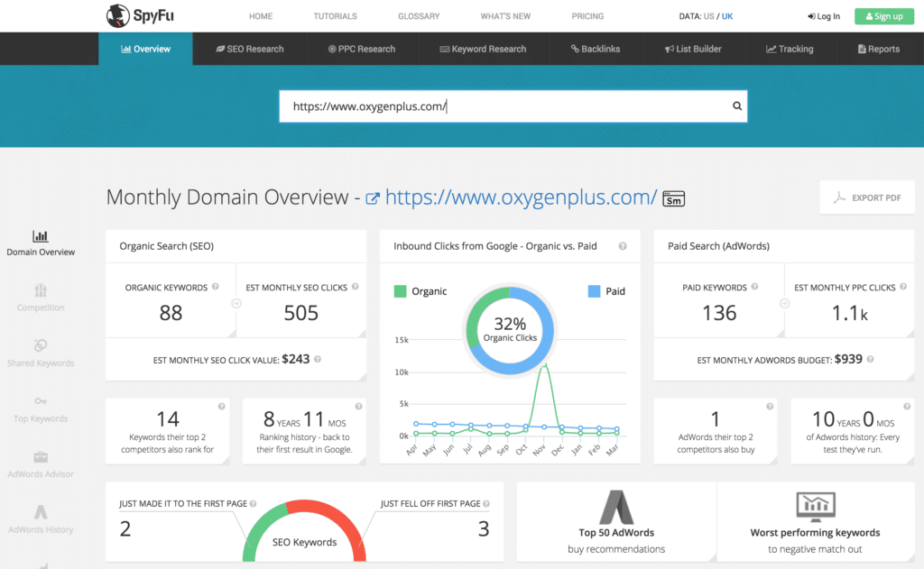Click help icon next to Organic Keywords
This screenshot has width=924, height=569.
215,287
